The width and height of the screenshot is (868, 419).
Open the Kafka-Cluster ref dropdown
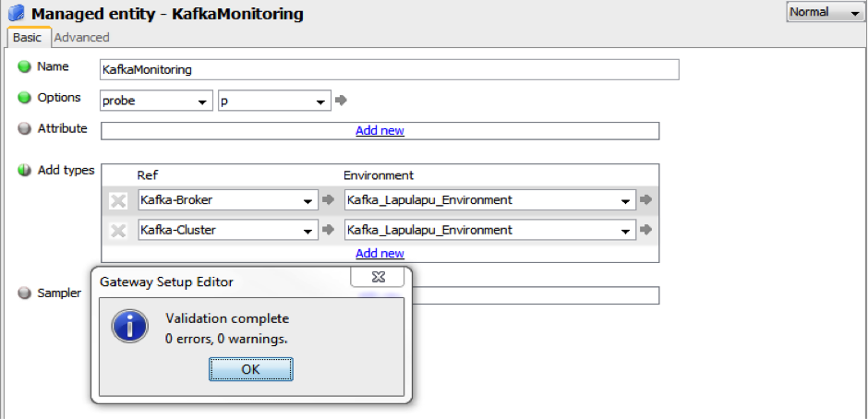[228, 230]
